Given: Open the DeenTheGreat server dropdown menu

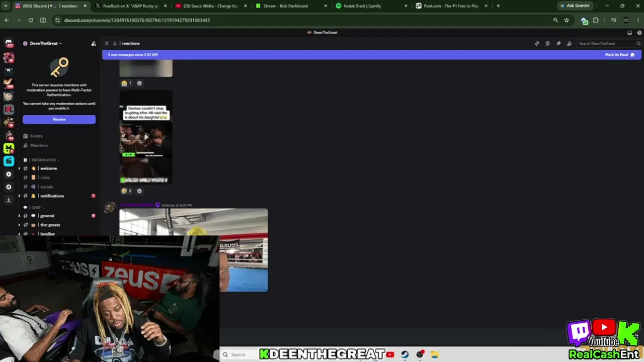Looking at the screenshot, I should [45, 43].
